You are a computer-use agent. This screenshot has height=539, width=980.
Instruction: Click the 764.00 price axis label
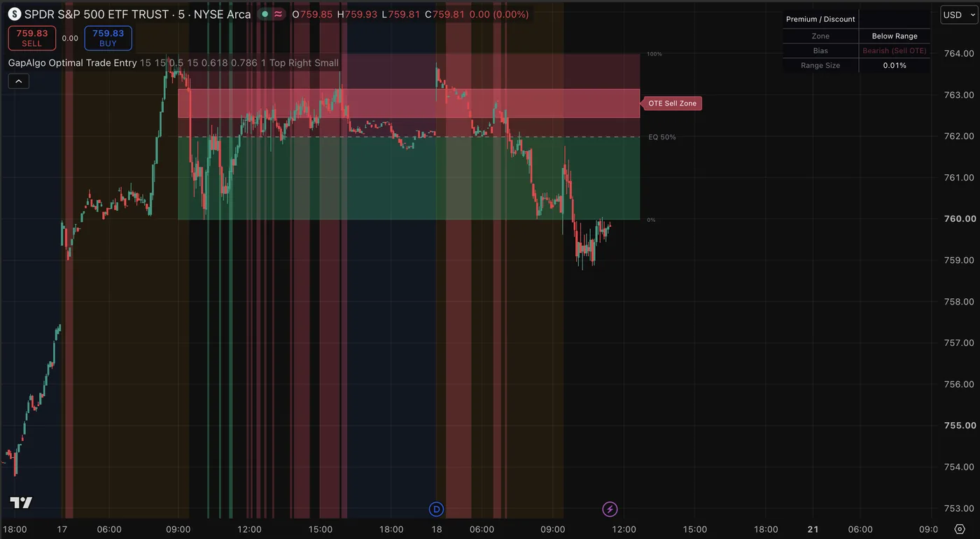click(x=959, y=53)
